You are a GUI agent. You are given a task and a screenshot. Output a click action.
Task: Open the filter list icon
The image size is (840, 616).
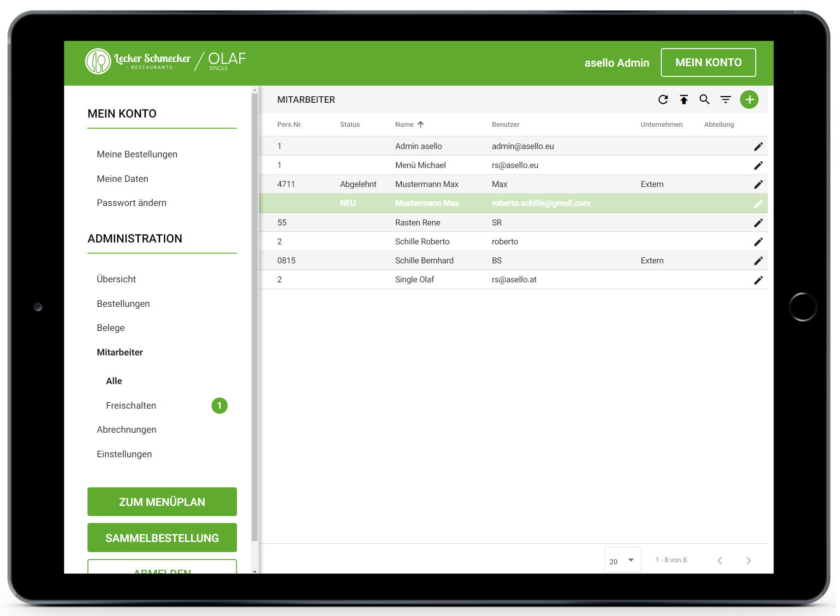(x=725, y=100)
